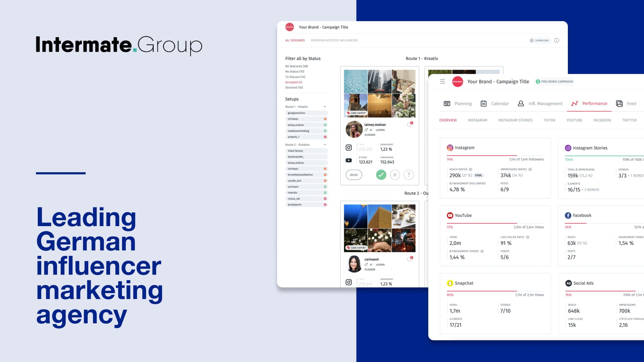This screenshot has height=362, width=644.
Task: Open the hamburger menu in performance window
Action: tap(442, 81)
